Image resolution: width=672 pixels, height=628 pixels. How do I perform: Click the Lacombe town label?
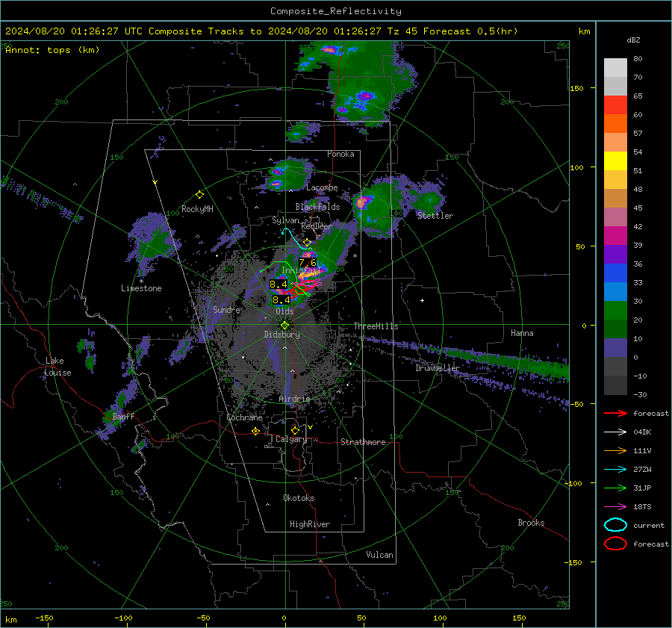click(x=322, y=187)
